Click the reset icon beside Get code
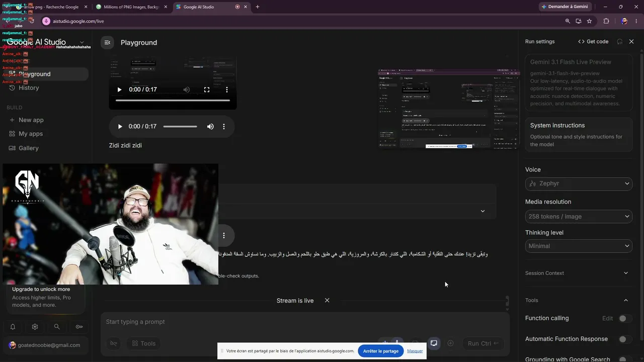This screenshot has height=362, width=644. (x=620, y=42)
